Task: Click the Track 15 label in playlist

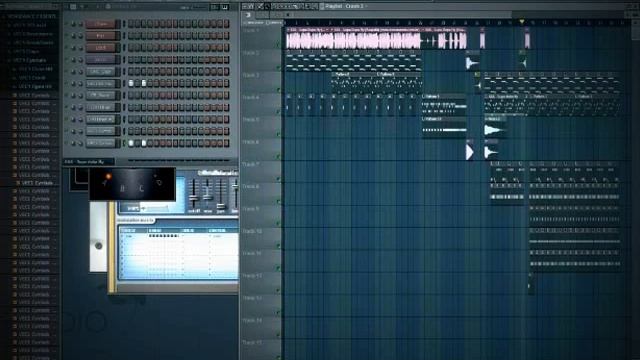Action: (x=252, y=343)
